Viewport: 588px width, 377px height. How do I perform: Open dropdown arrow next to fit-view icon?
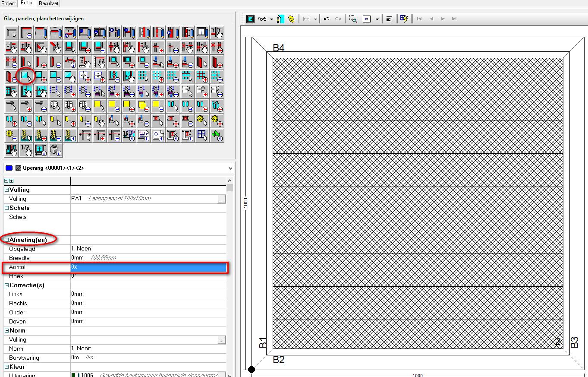(377, 19)
